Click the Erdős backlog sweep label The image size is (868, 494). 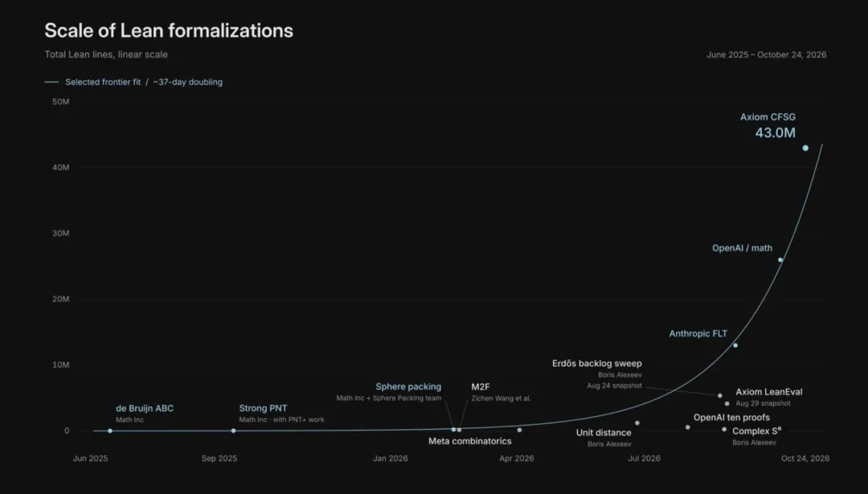click(x=596, y=363)
